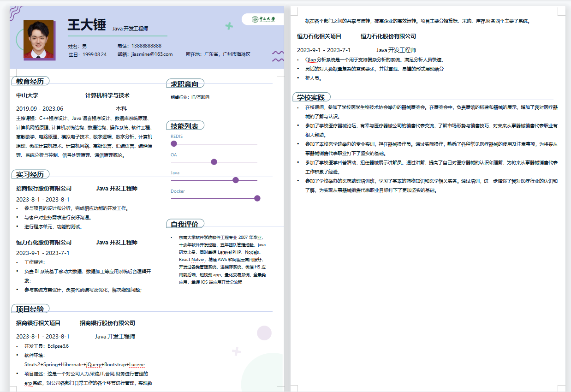Click bullet 与客户对业务需求进行良好沟通
This screenshot has width=571, height=392.
click(58, 218)
